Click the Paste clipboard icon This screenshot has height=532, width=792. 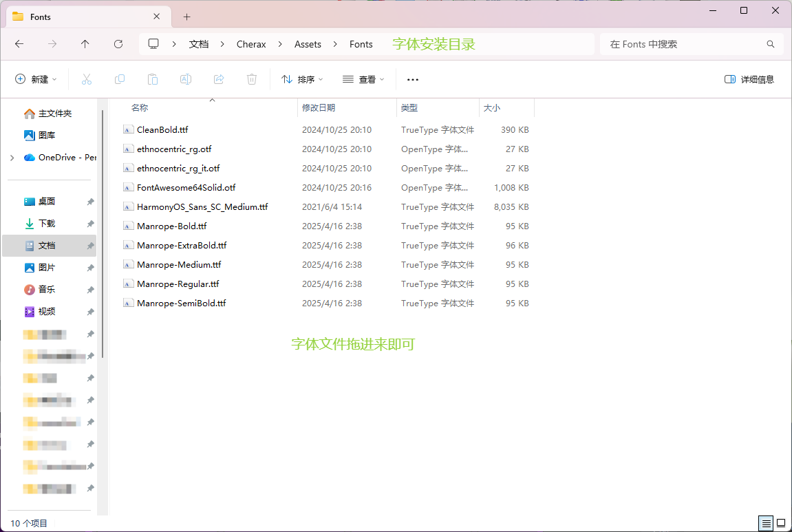pos(153,79)
